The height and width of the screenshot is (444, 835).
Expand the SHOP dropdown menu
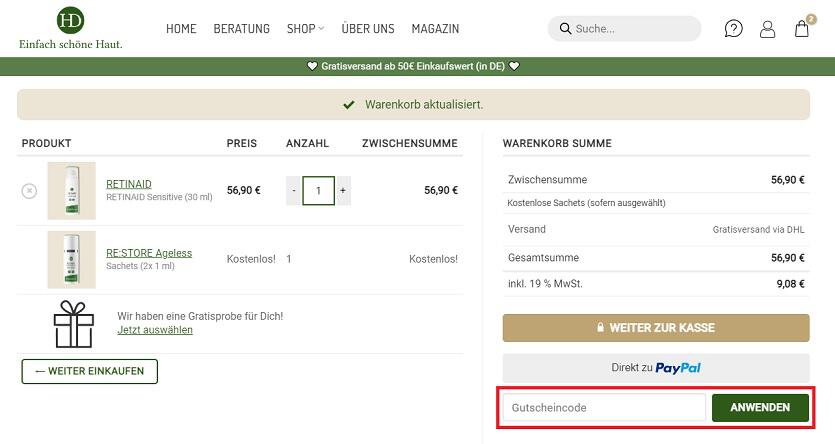click(x=305, y=29)
